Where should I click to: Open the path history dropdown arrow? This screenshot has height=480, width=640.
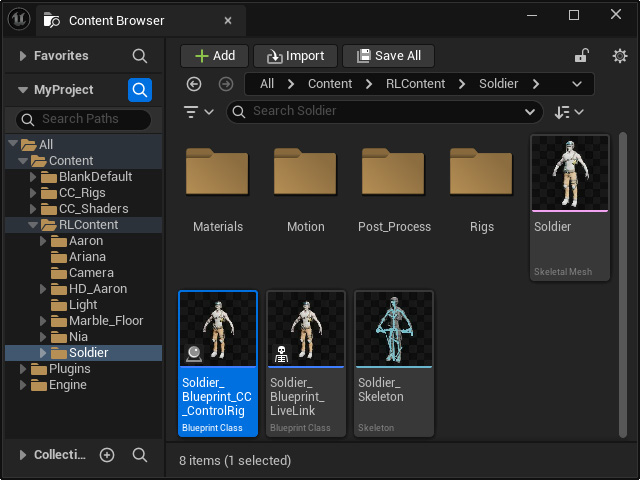(577, 84)
